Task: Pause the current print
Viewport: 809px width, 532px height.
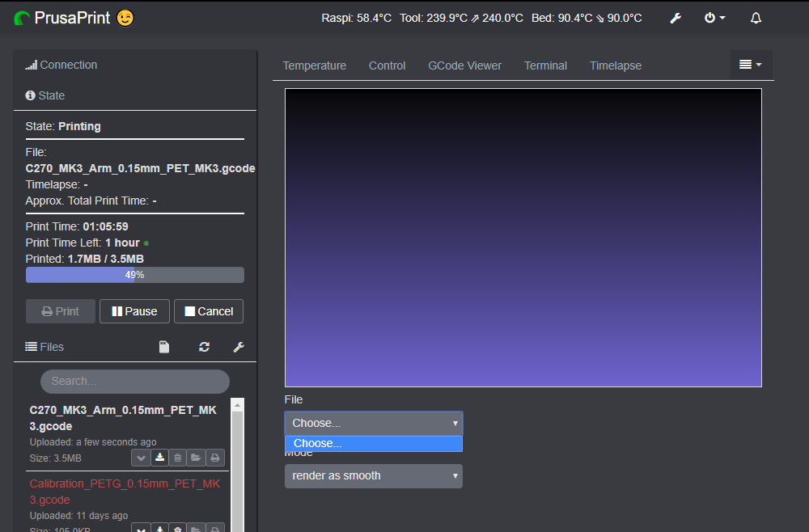Action: click(134, 310)
